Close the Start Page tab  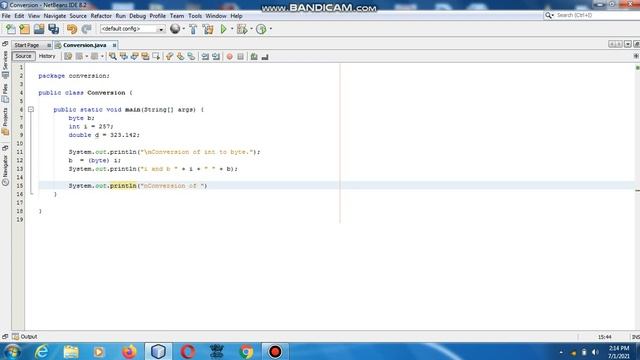pos(49,45)
